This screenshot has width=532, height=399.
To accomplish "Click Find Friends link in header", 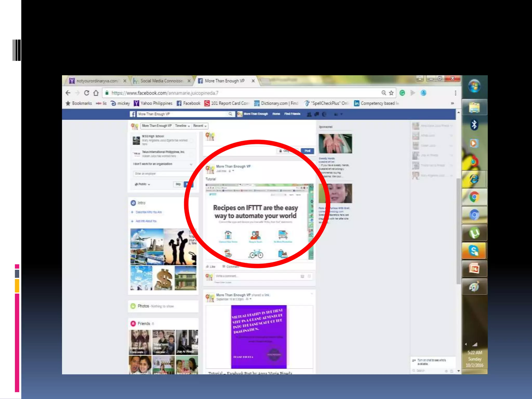I will (292, 114).
